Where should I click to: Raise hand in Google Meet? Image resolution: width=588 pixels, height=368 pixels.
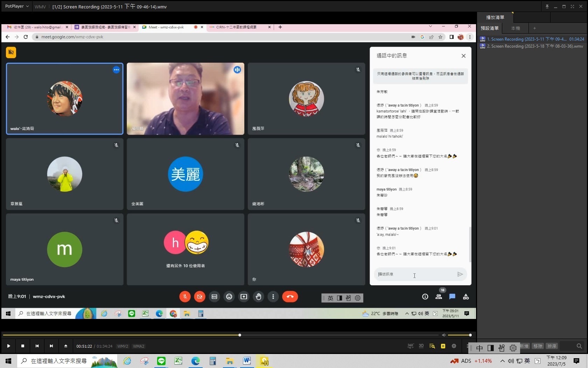pos(258,297)
